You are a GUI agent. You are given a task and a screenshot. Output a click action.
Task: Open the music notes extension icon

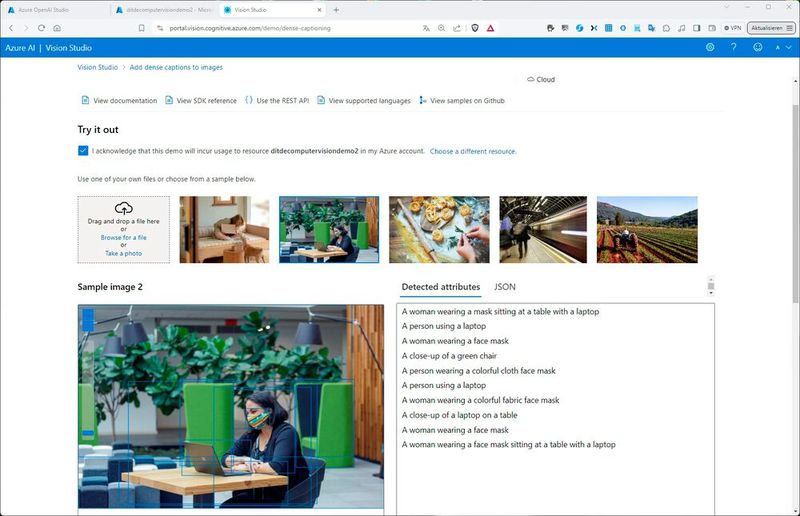click(681, 28)
